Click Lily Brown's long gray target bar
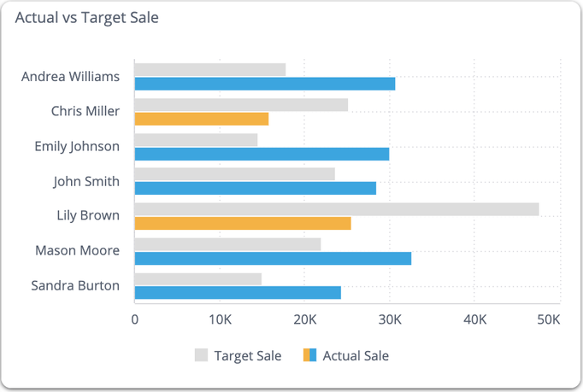Viewport: 583px width, 392px height. 337,209
